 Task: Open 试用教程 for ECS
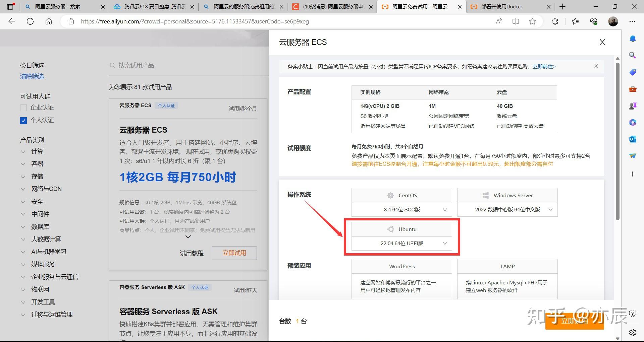tap(192, 253)
